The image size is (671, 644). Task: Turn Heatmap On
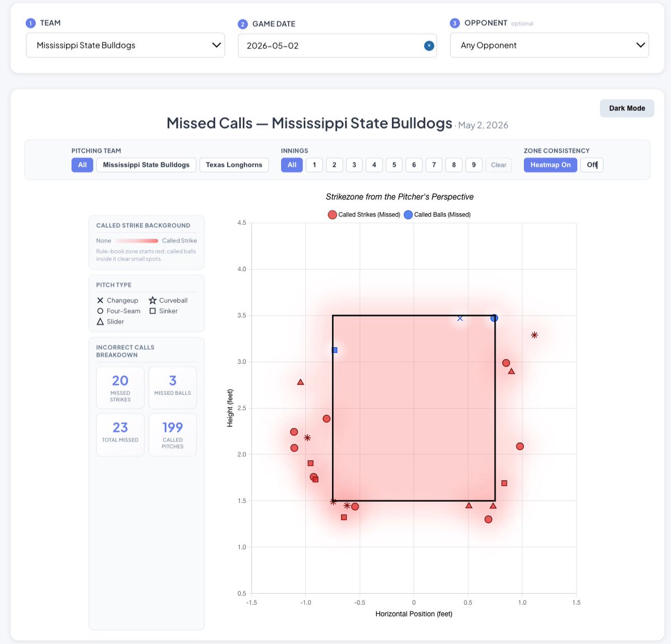(x=550, y=165)
